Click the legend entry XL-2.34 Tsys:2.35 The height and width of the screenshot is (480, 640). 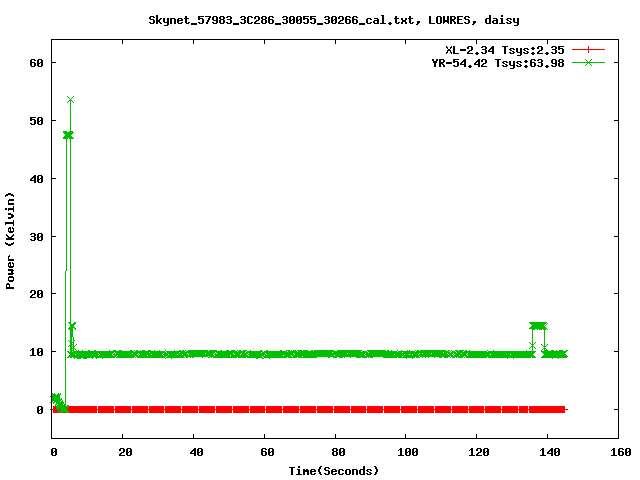[505, 50]
